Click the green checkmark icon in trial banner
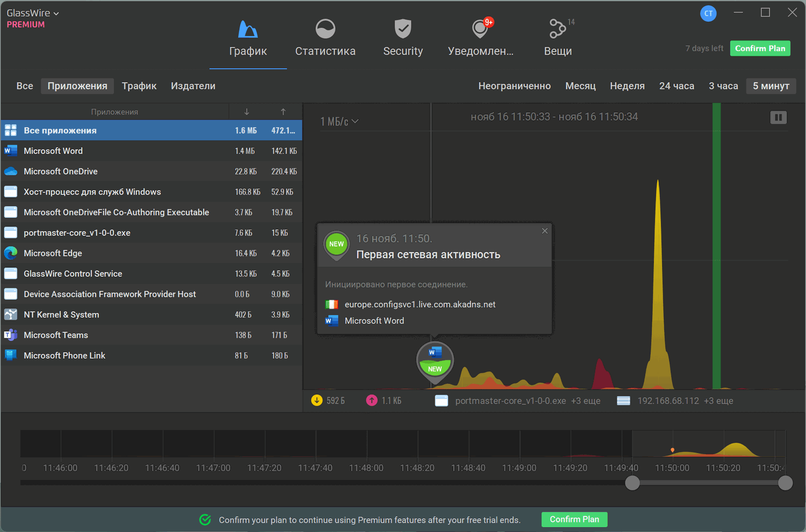This screenshot has height=532, width=806. tap(205, 520)
